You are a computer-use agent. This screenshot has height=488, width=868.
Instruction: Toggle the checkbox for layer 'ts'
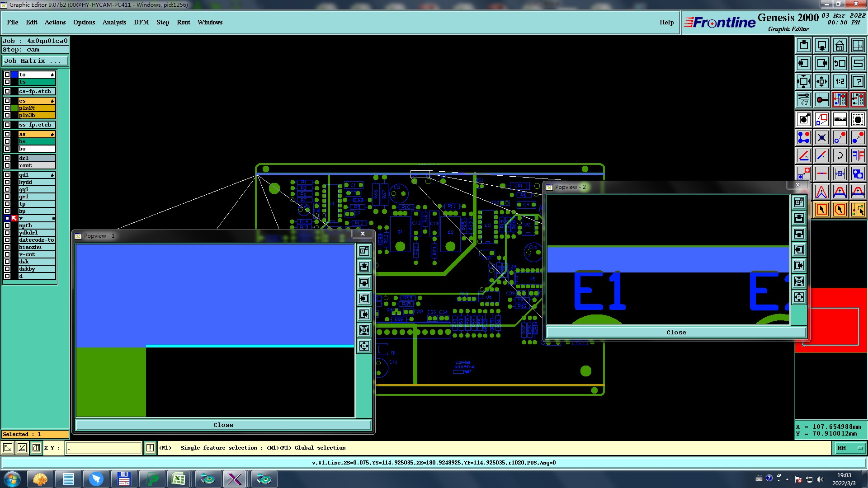point(7,82)
